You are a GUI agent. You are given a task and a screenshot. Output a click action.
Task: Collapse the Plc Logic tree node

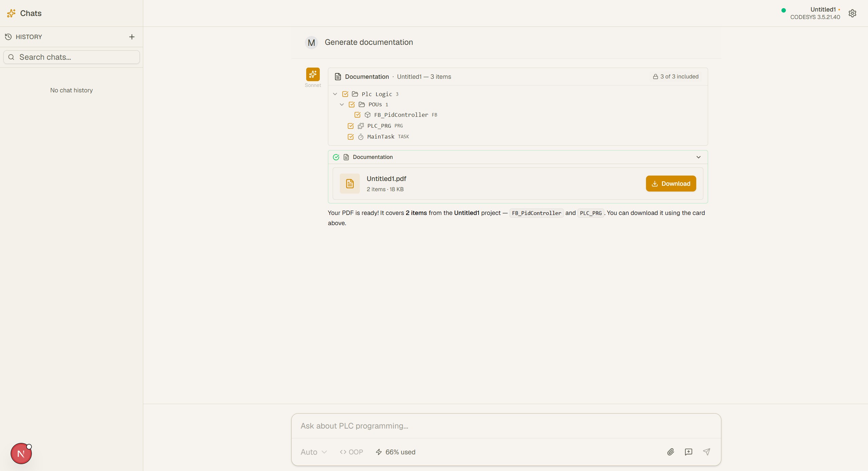click(335, 94)
